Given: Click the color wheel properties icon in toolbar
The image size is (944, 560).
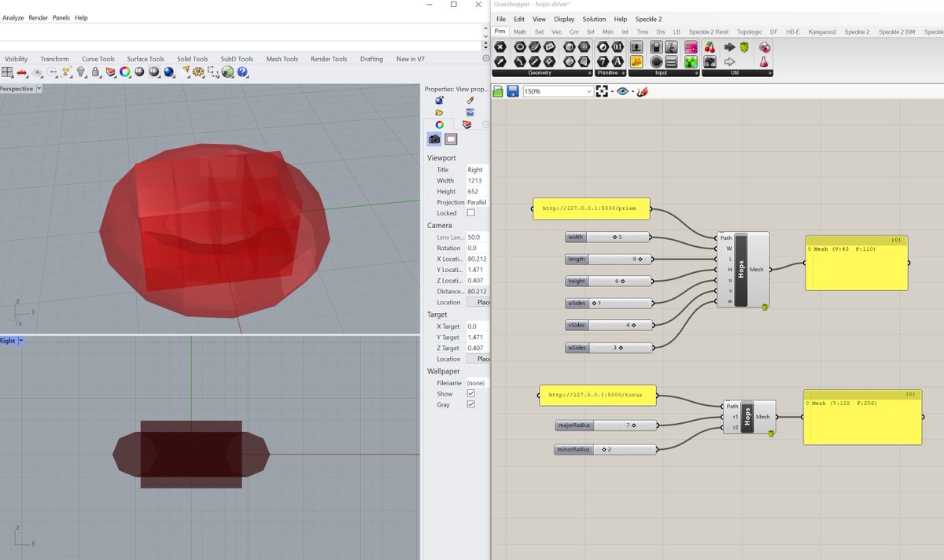Looking at the screenshot, I should pyautogui.click(x=125, y=72).
